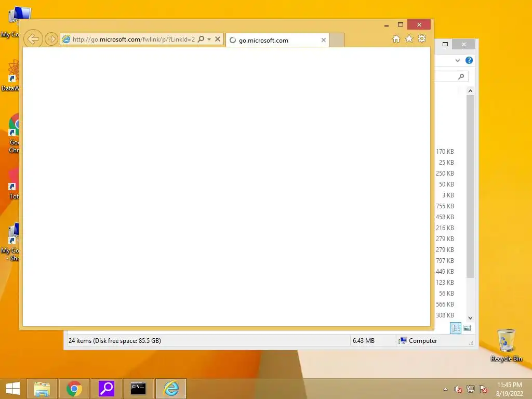Show hidden system tray icons
This screenshot has width=532, height=399.
(x=445, y=389)
